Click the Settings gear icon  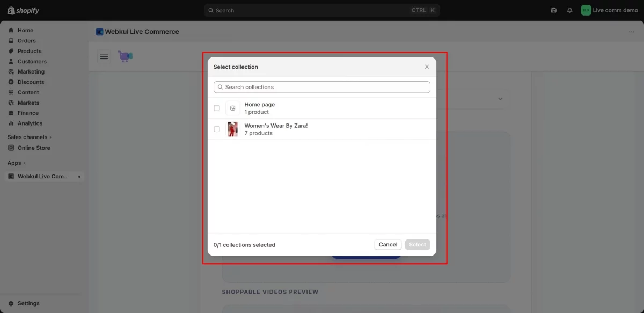(x=11, y=303)
